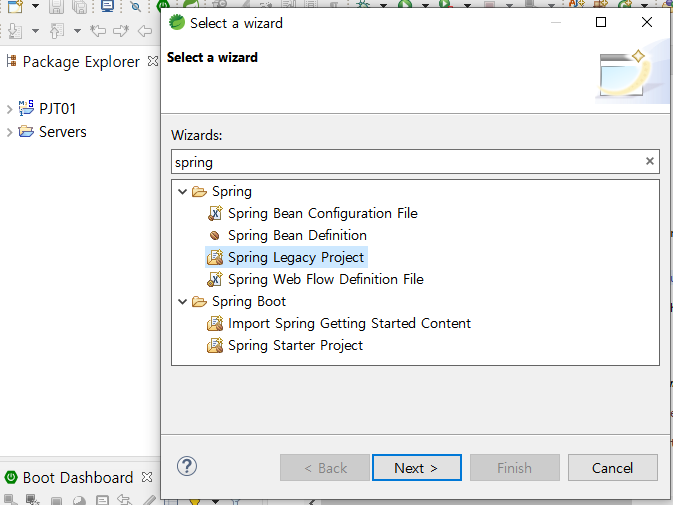Close the Boot Dashboard view
The height and width of the screenshot is (505, 673).
tap(147, 477)
